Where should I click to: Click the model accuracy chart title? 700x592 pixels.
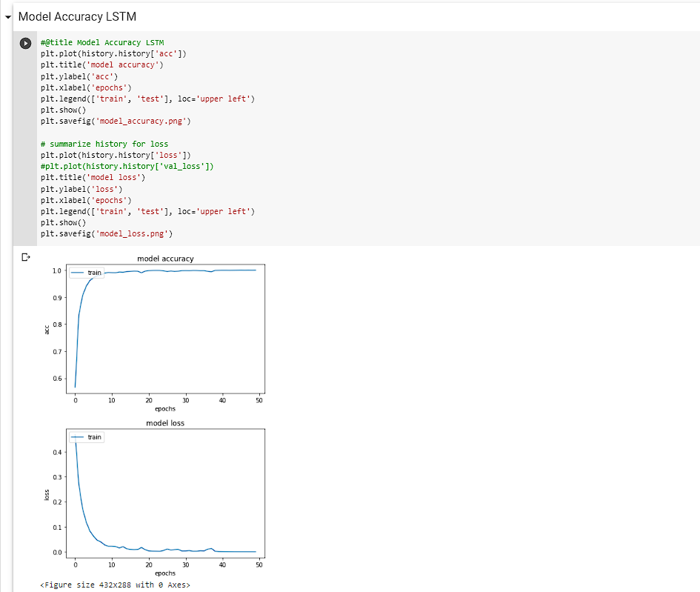click(x=165, y=259)
